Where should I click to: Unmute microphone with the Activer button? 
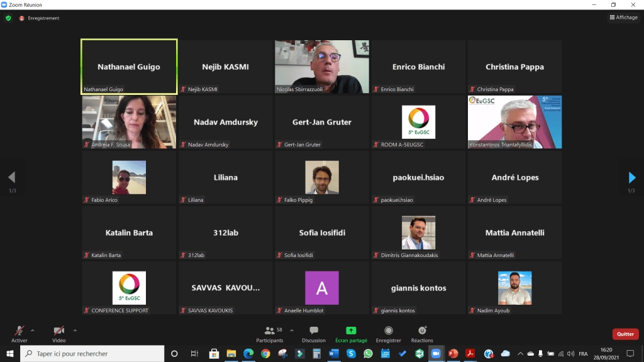[x=19, y=331]
